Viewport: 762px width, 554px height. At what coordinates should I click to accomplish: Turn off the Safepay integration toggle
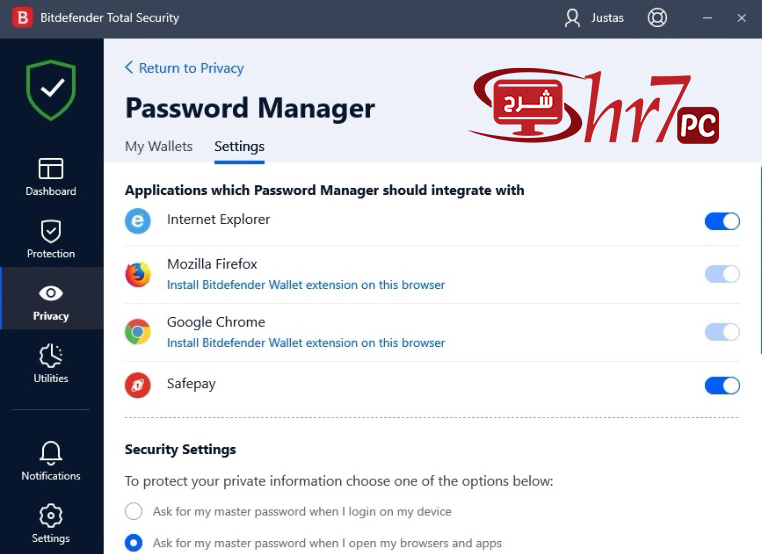[722, 385]
